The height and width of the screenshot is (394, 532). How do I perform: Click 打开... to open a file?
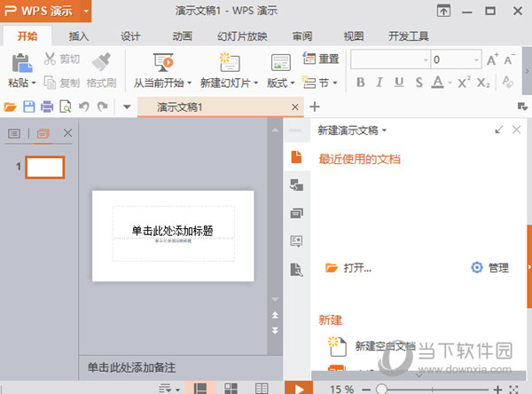[348, 268]
